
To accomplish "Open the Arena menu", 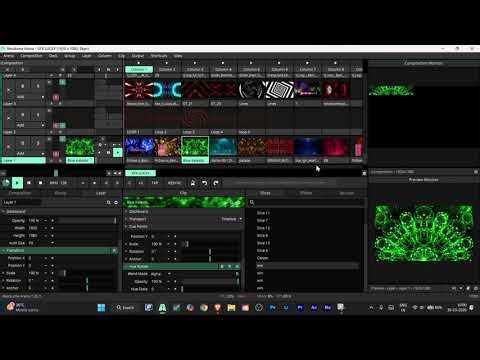I will [9, 56].
